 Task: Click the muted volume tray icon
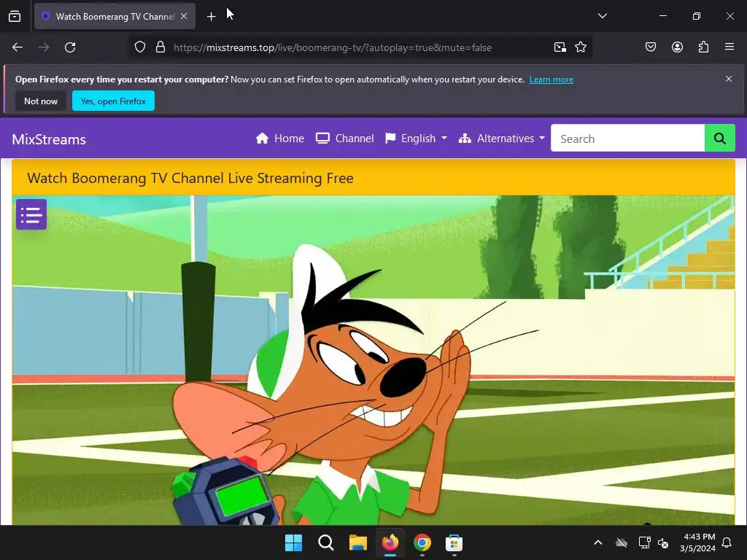click(x=662, y=542)
